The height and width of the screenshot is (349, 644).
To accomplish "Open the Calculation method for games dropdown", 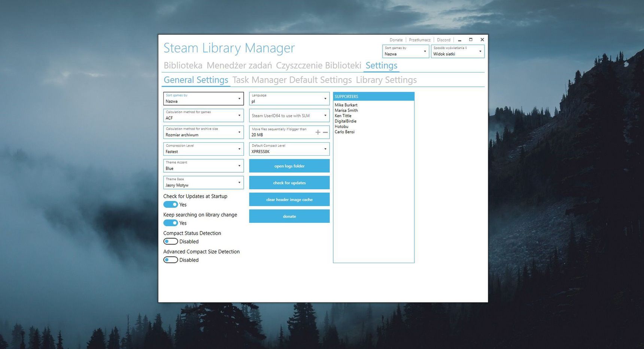I will [x=203, y=115].
